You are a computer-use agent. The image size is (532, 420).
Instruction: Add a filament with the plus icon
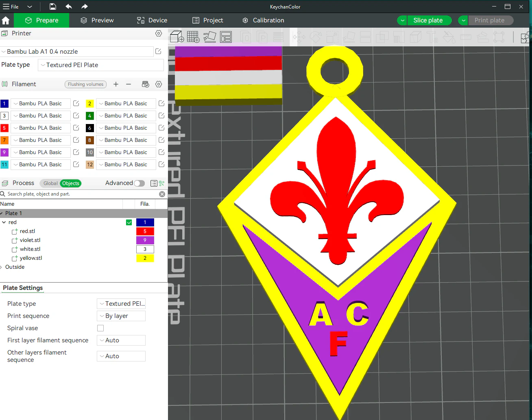pyautogui.click(x=116, y=84)
